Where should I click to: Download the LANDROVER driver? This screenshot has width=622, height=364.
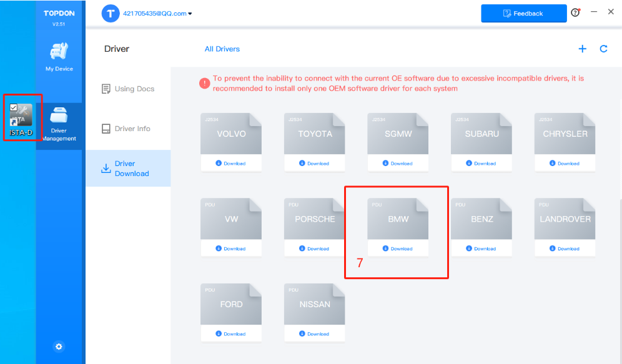click(565, 248)
